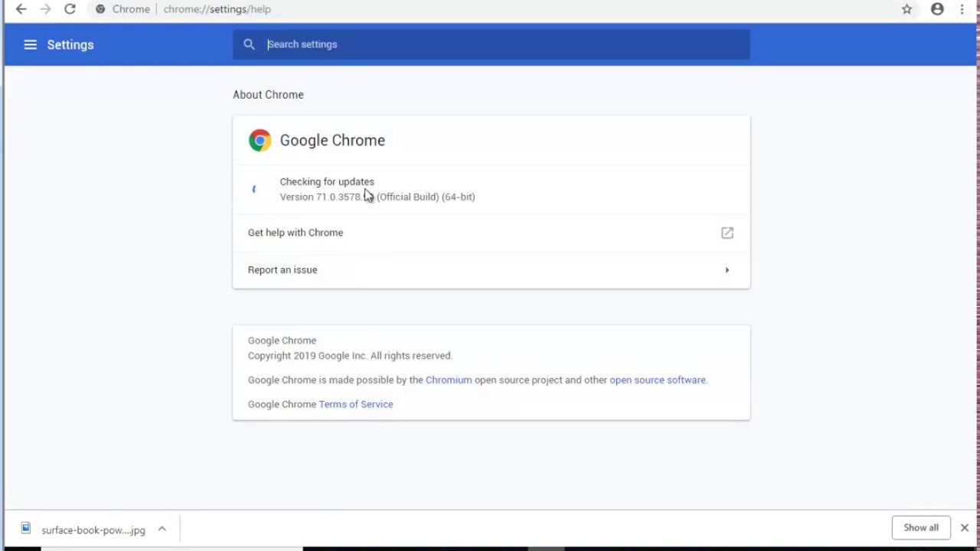Viewport: 980px width, 551px height.
Task: Close the downloads bar
Action: click(964, 528)
